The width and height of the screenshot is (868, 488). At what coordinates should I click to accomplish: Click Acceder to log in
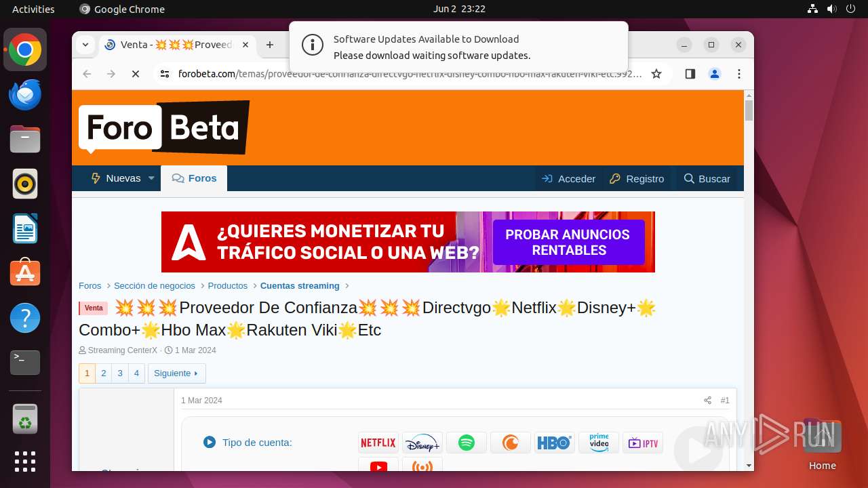(x=568, y=179)
